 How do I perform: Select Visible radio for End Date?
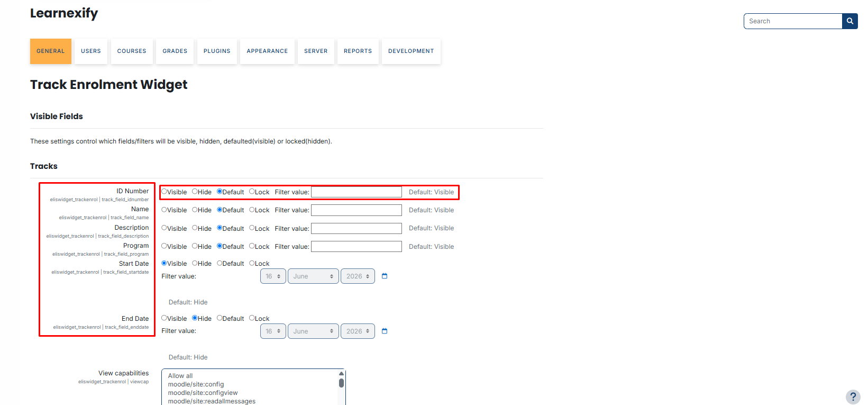coord(164,318)
